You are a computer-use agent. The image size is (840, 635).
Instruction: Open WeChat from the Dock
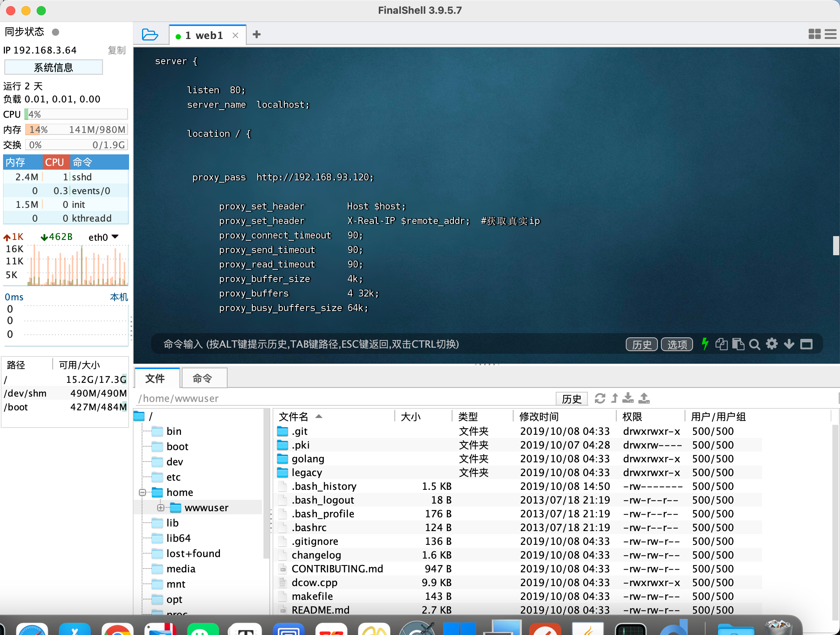pos(203,629)
